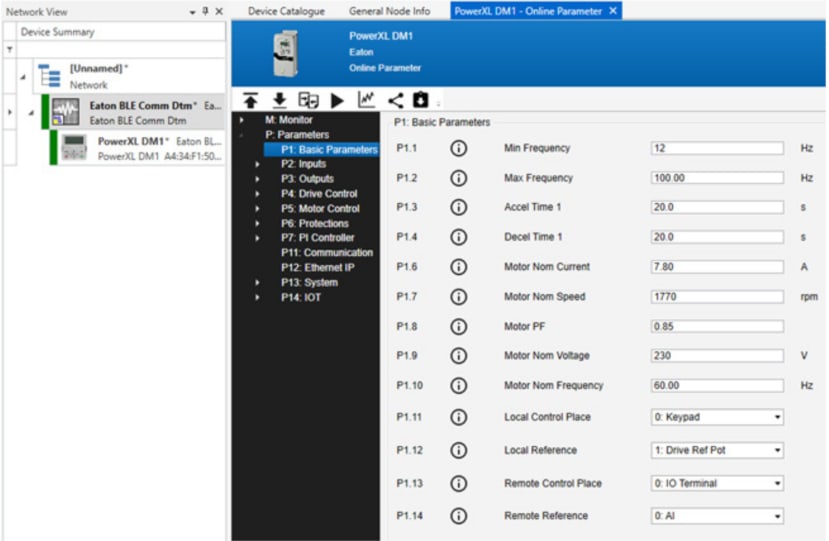This screenshot has height=541, width=829.
Task: Click the Motor Nom Voltage value field
Action: tap(717, 355)
